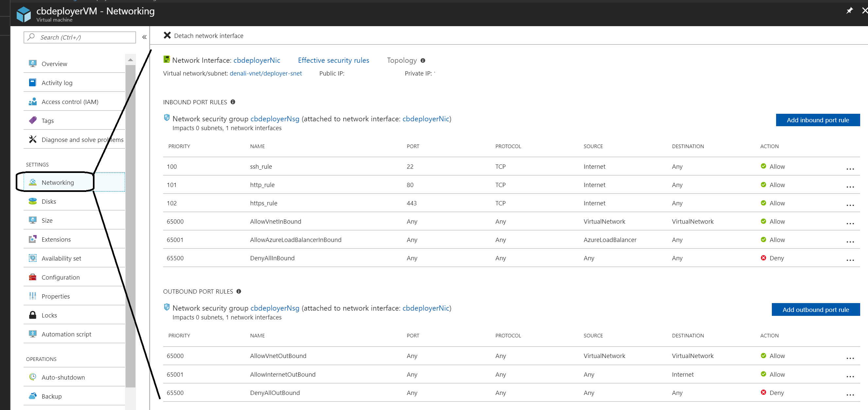Click the AzureLoadBalancer source cell
Image resolution: width=868 pixels, height=410 pixels.
(610, 240)
